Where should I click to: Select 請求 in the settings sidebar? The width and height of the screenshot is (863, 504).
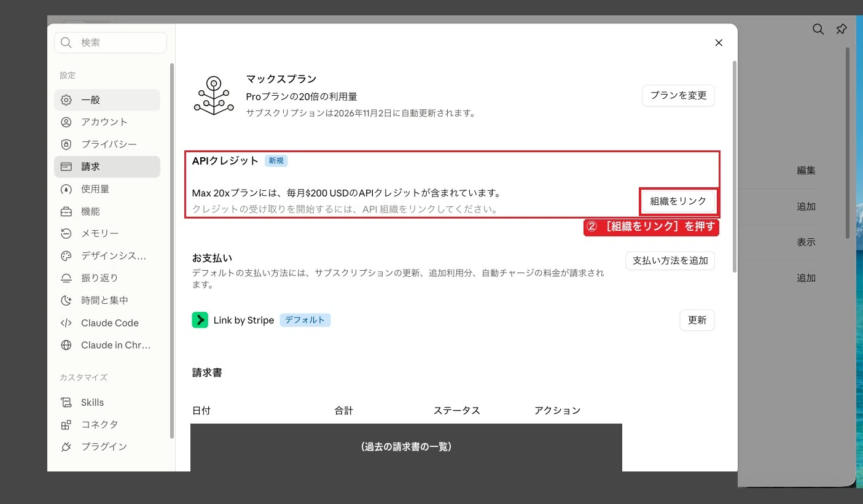tap(107, 166)
